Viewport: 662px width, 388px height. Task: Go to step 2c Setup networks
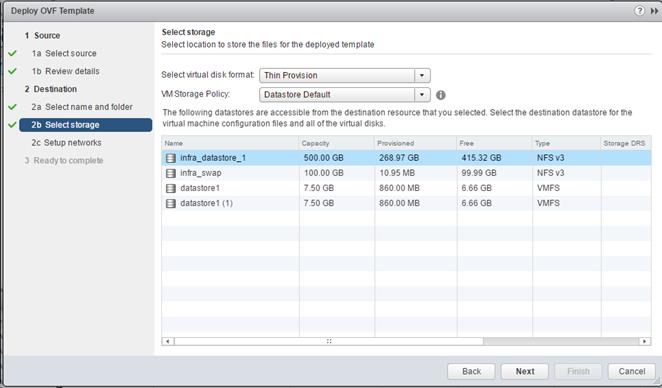[66, 143]
